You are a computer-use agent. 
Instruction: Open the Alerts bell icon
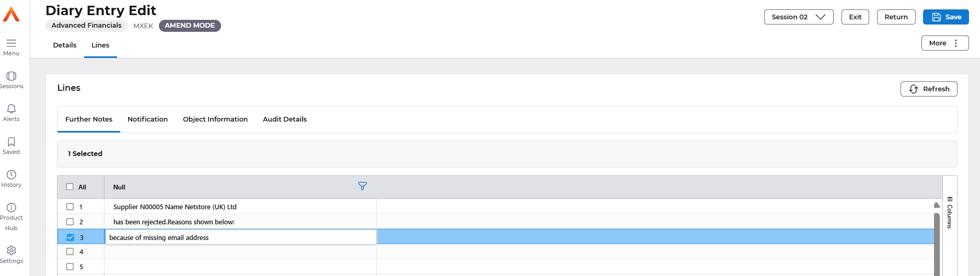(x=11, y=109)
